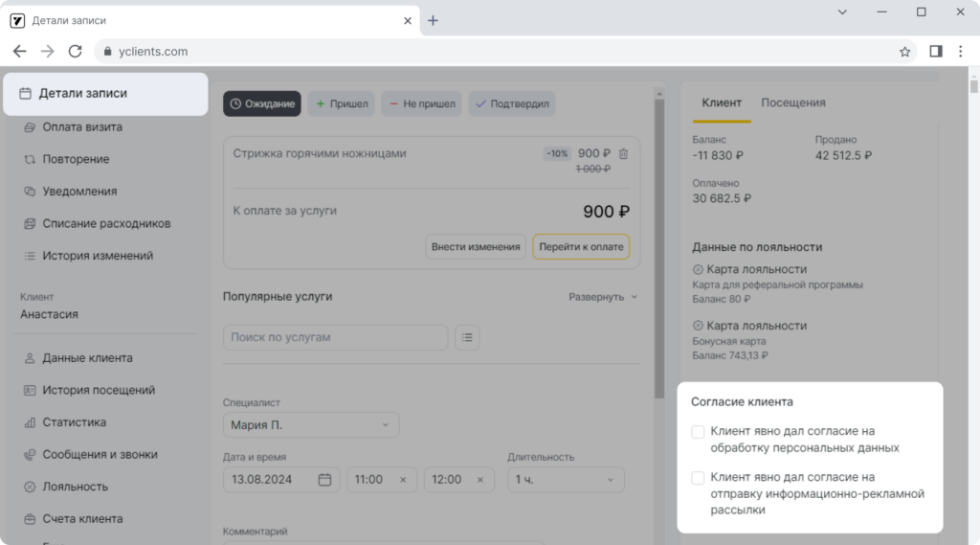
Task: Check consent for promotional mailing
Action: [698, 478]
